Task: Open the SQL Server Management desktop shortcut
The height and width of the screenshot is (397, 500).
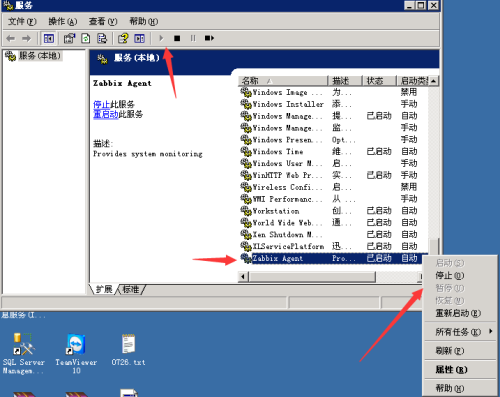Action: coord(24,353)
